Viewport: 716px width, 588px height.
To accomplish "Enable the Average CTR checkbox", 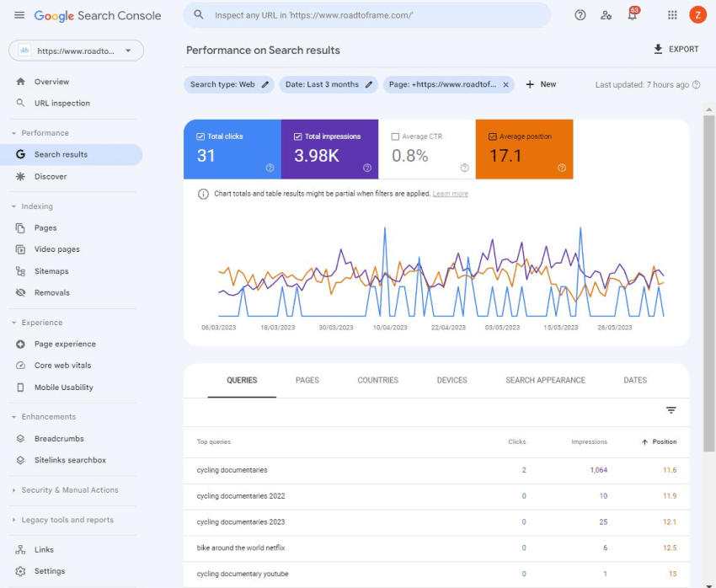I will coord(395,136).
